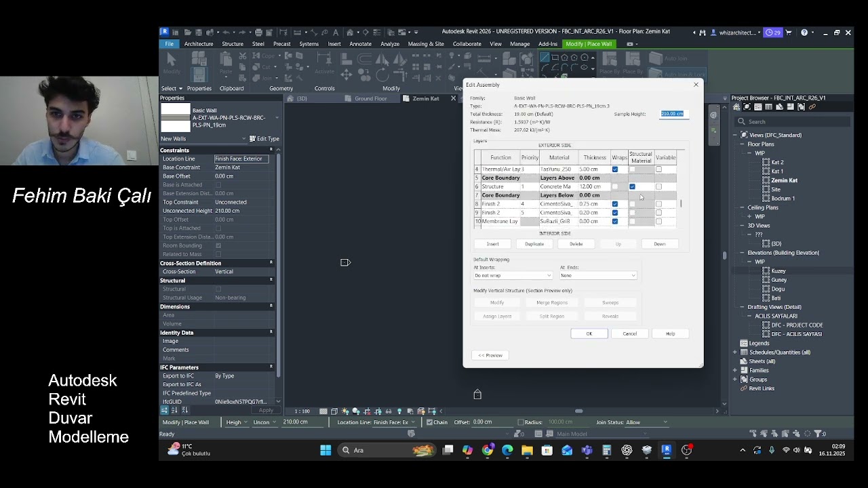The image size is (868, 488).
Task: Click OK in Edit Assembly dialog
Action: [x=589, y=333]
